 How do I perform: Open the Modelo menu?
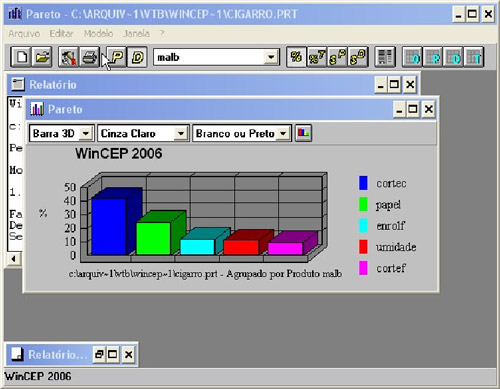coord(98,33)
